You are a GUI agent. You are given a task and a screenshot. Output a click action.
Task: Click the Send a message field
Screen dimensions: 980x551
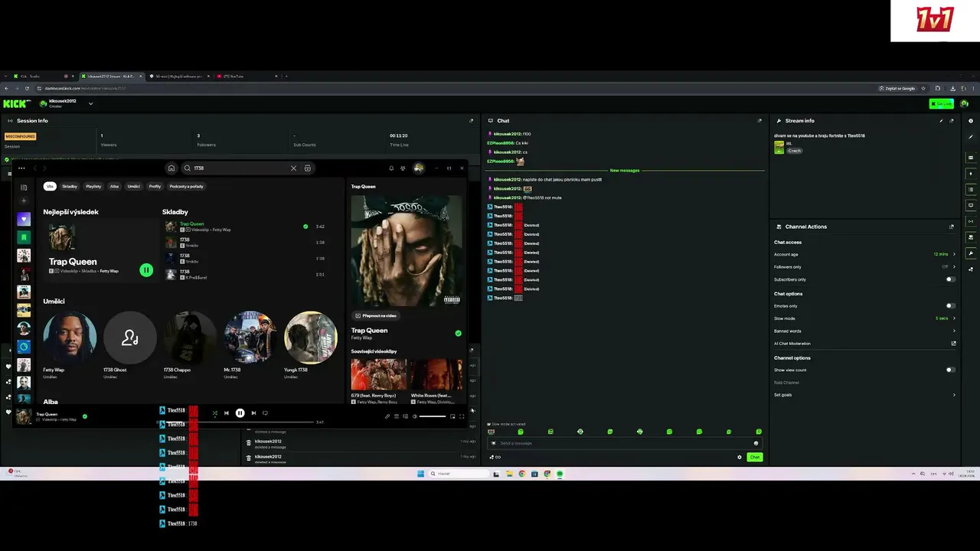pos(625,443)
